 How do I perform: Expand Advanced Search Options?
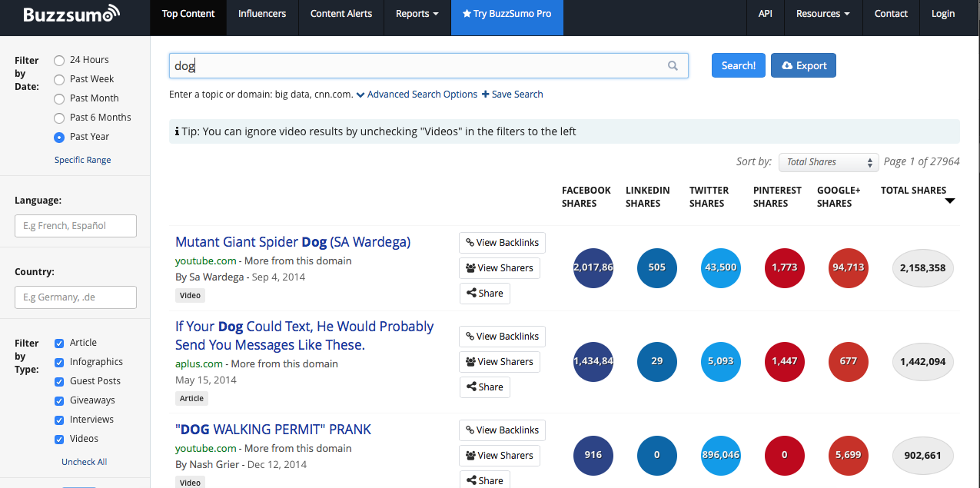[x=417, y=95]
